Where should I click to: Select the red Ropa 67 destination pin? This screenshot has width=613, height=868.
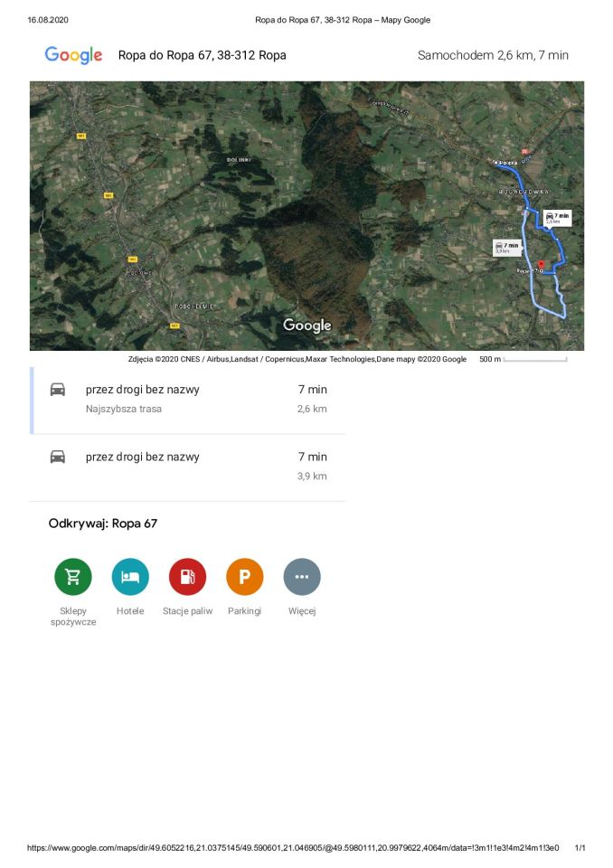tap(542, 265)
